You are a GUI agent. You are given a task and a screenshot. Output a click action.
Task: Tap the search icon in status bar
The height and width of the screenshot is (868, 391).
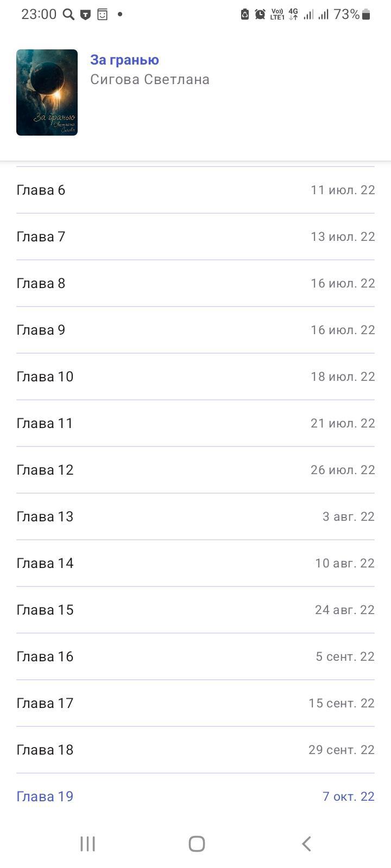68,15
